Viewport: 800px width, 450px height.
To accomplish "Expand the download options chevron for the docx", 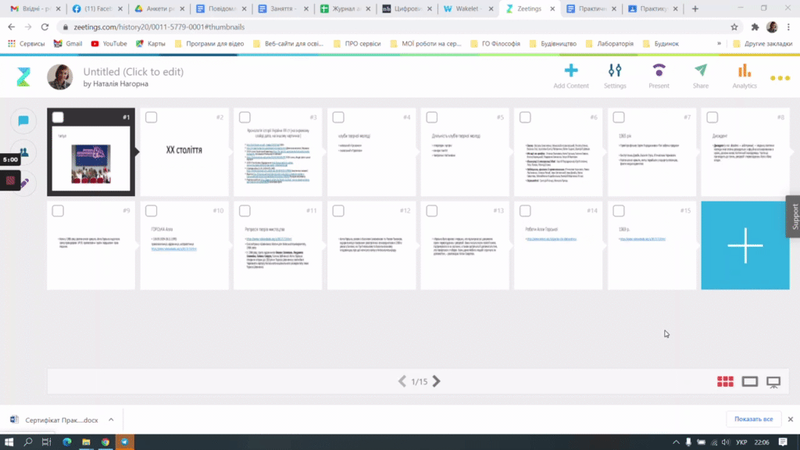I will 111,420.
